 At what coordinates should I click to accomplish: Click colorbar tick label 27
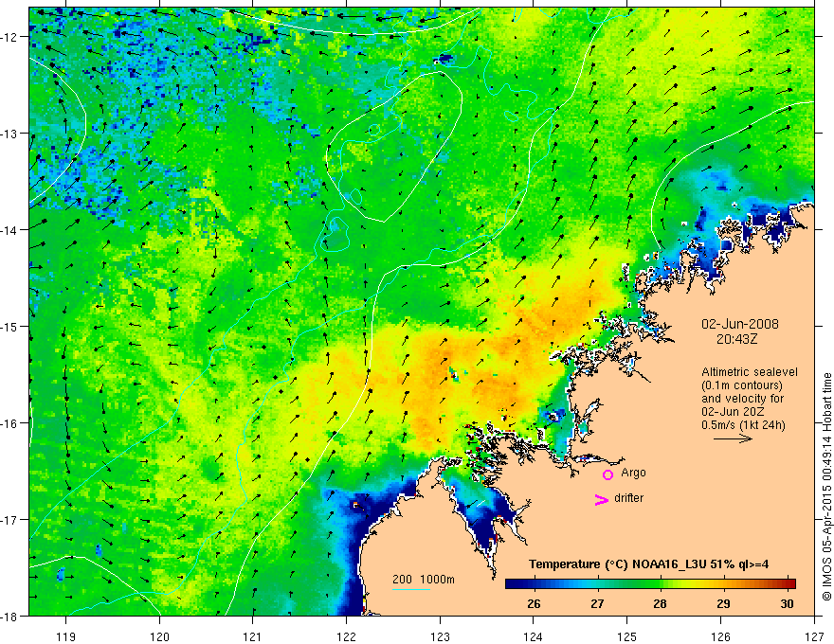coord(597,603)
